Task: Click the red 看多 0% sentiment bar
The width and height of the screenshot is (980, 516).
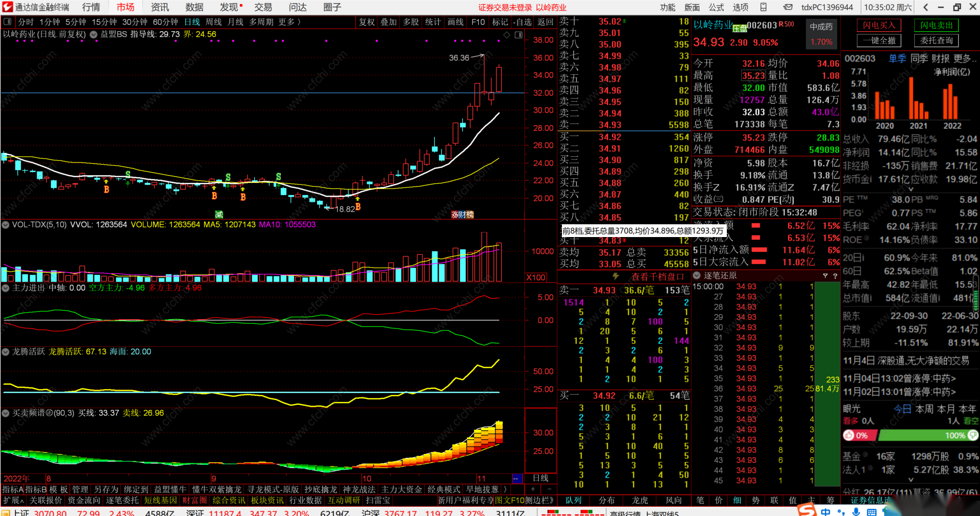Action: (860, 435)
